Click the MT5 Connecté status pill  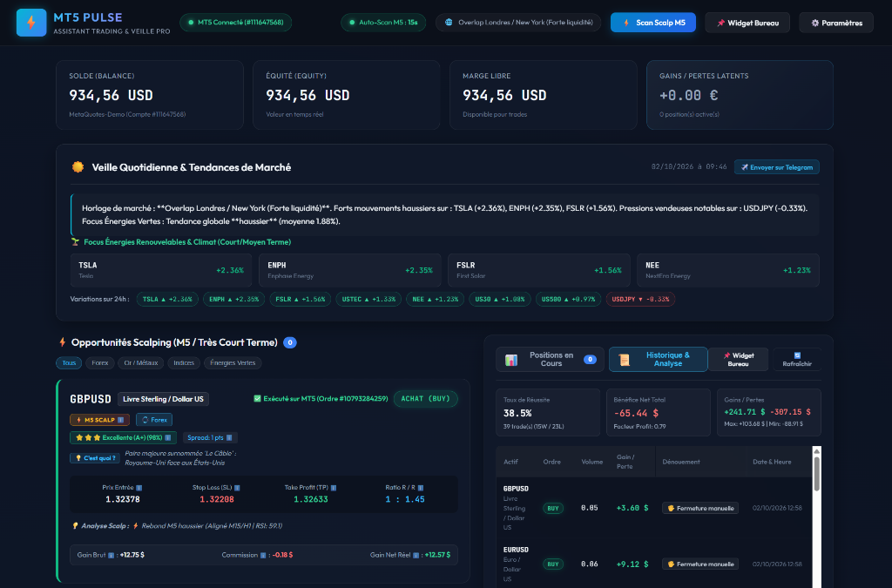[x=236, y=23]
